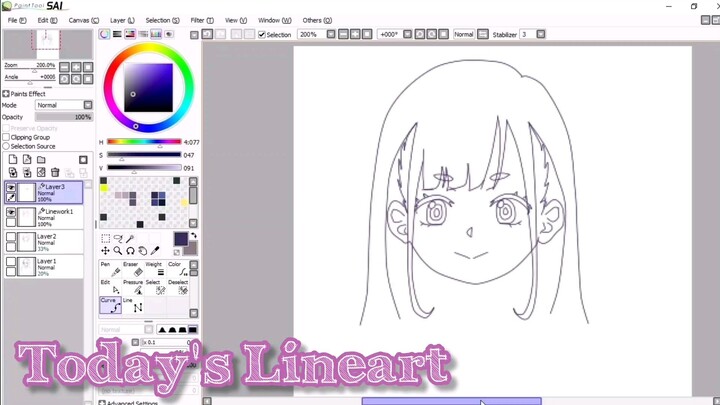
Task: Pick the lasso selection tool
Action: coord(118,238)
